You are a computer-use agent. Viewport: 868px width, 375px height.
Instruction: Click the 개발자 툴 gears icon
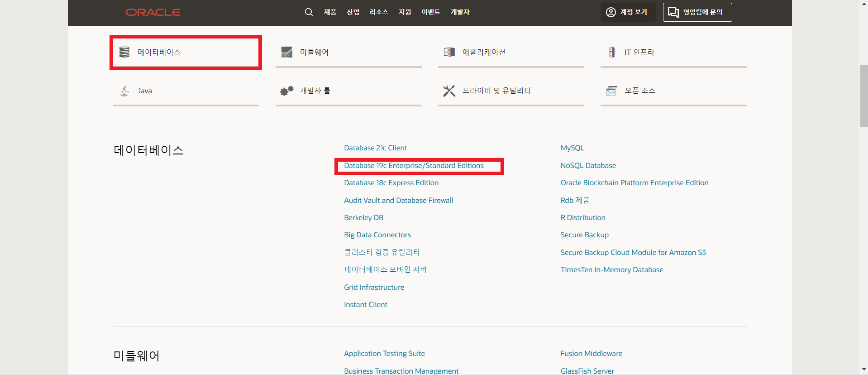point(287,91)
